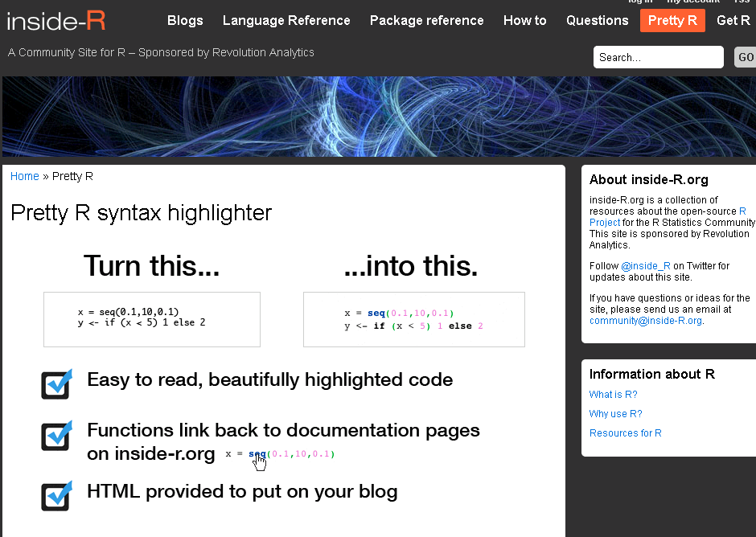Click checkmark icon beside 'Functions link back' text
The image size is (756, 537).
(x=56, y=436)
